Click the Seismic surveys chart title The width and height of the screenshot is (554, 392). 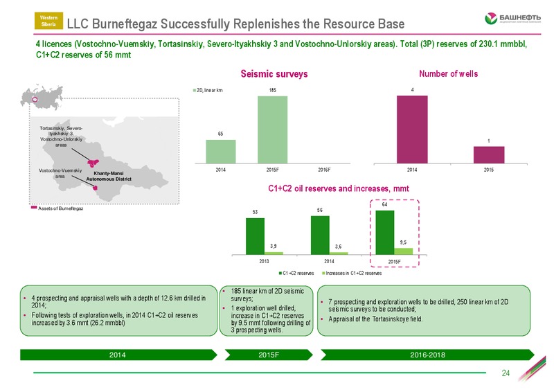point(274,74)
